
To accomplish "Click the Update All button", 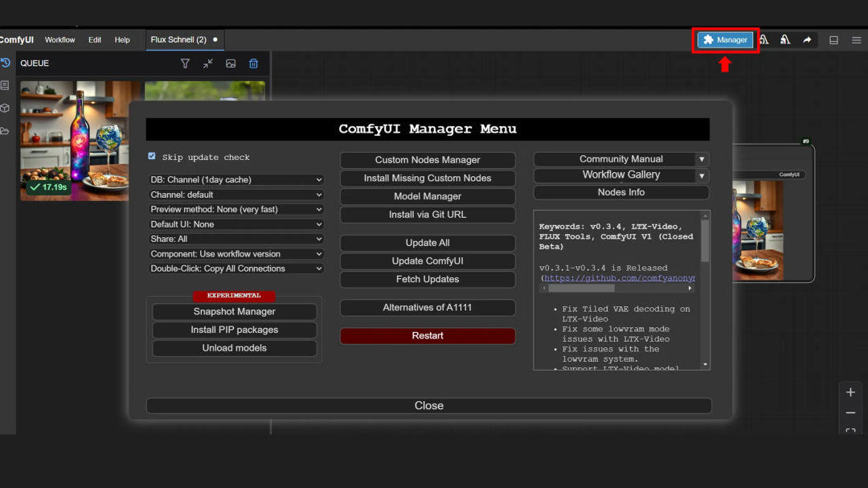I will [x=428, y=243].
